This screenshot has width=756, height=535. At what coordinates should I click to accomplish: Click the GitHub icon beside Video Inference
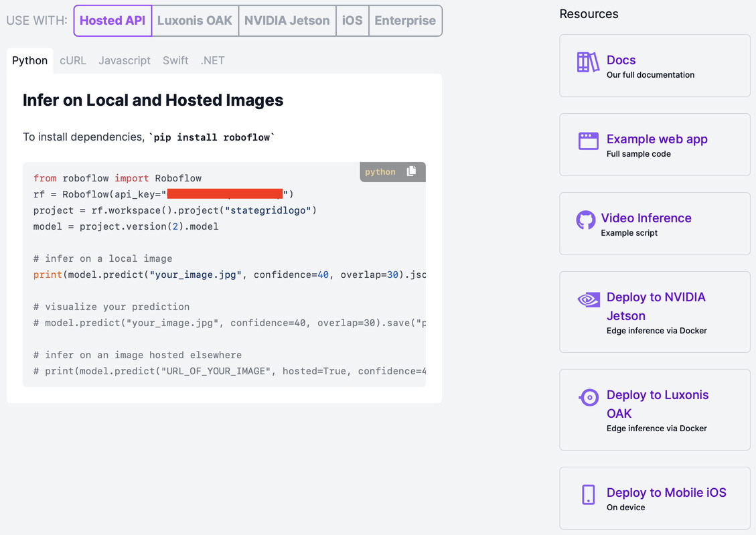(585, 220)
